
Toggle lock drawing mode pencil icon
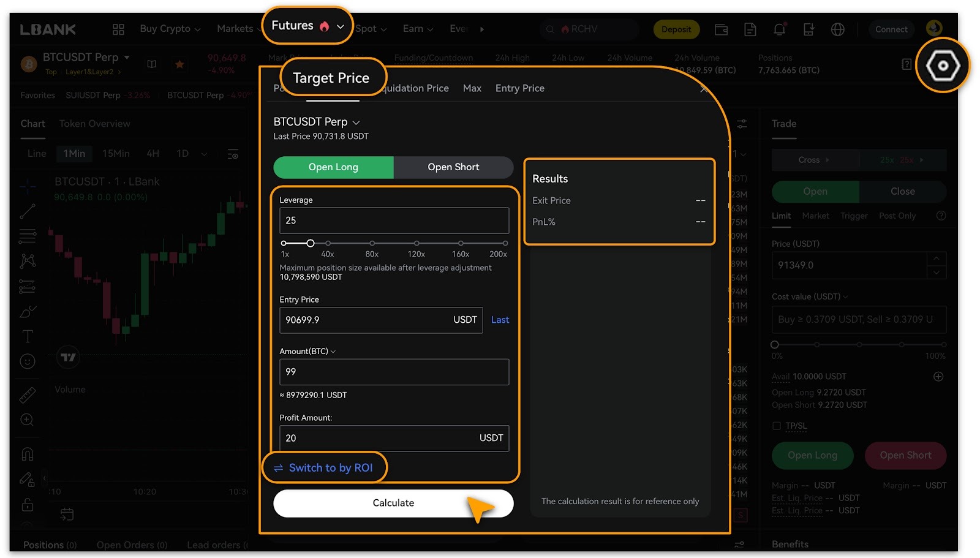click(28, 479)
